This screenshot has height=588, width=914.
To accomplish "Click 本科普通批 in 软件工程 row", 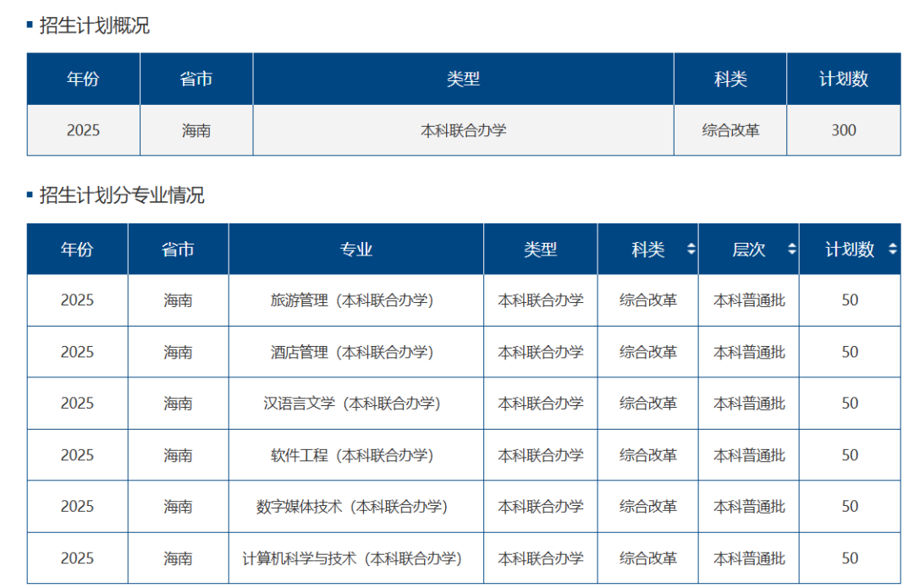I will click(749, 455).
